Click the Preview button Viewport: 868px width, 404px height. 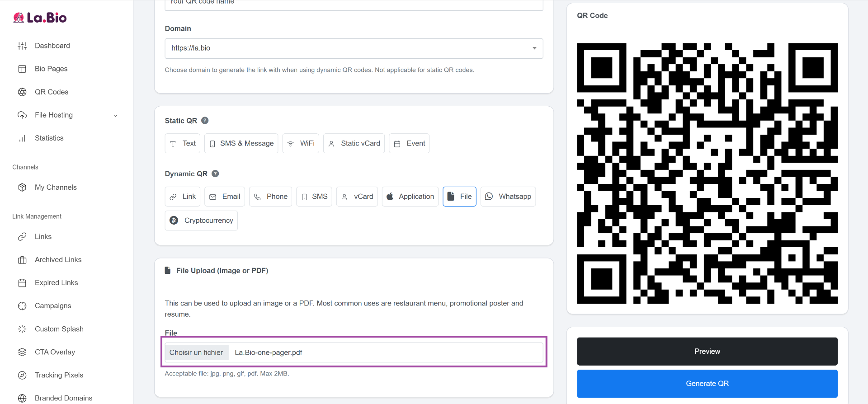[x=707, y=352]
